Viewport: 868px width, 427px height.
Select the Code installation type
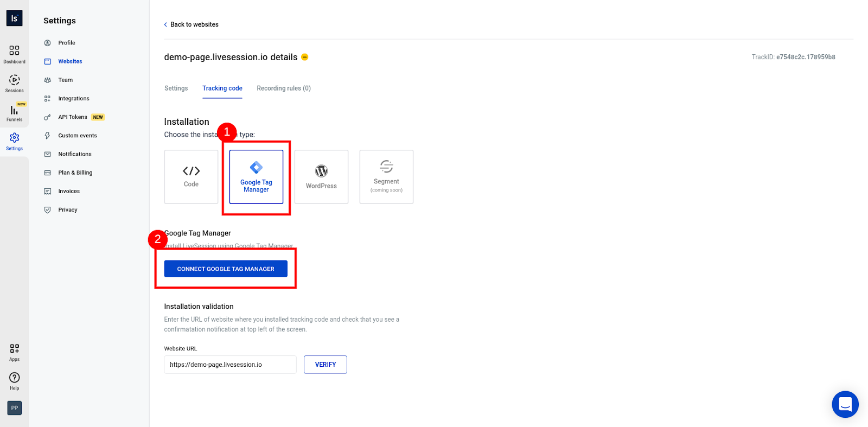[x=190, y=176]
